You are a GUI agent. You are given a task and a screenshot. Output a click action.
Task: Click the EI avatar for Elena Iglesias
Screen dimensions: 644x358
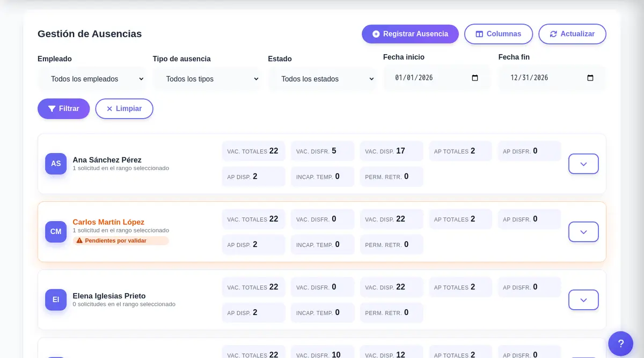click(x=56, y=299)
